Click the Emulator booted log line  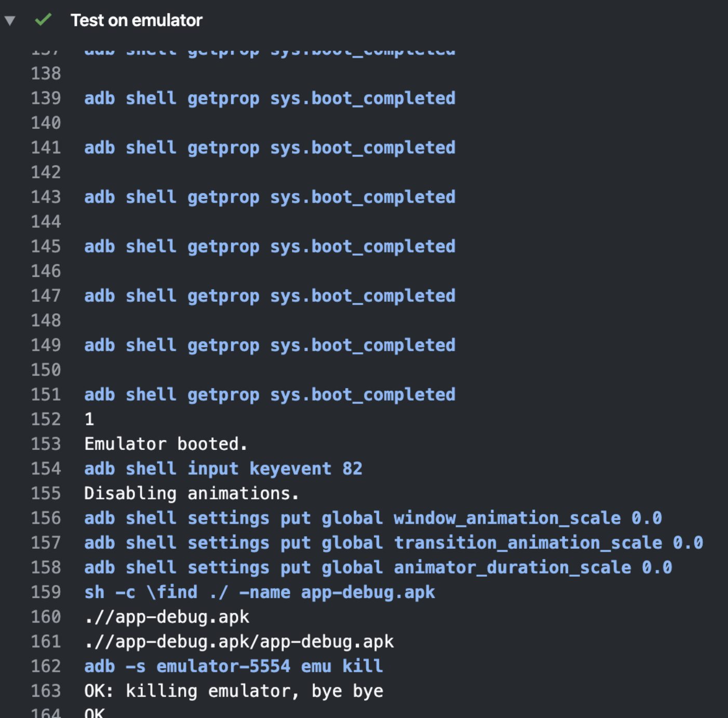coord(166,444)
